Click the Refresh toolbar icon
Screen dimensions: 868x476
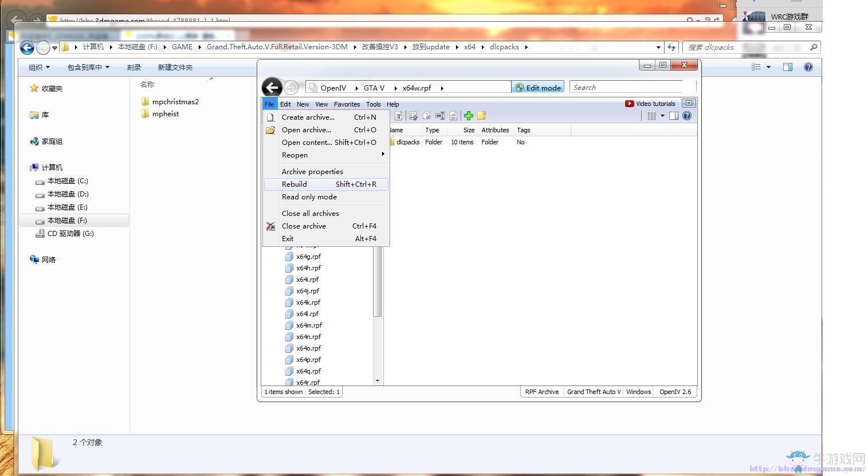pos(453,116)
